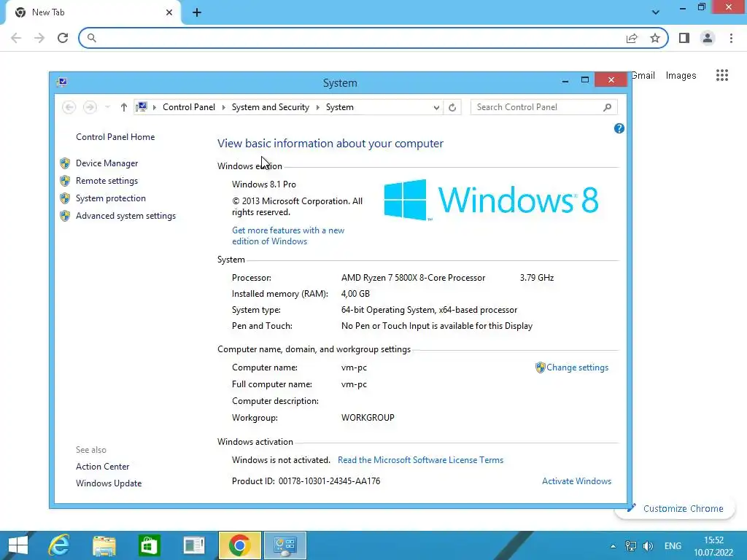This screenshot has width=747, height=560.
Task: Switch to Chrome in taskbar
Action: point(239,545)
